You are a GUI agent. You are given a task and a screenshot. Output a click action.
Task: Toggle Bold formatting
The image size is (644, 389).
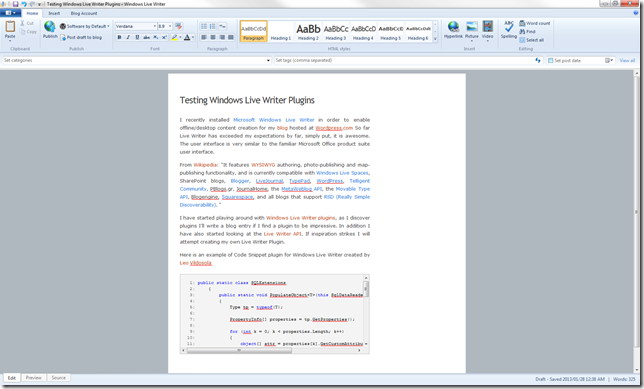[119, 37]
